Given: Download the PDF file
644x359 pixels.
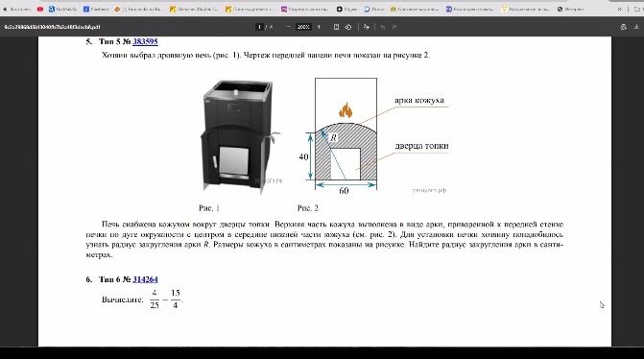Looking at the screenshot, I should point(636,27).
